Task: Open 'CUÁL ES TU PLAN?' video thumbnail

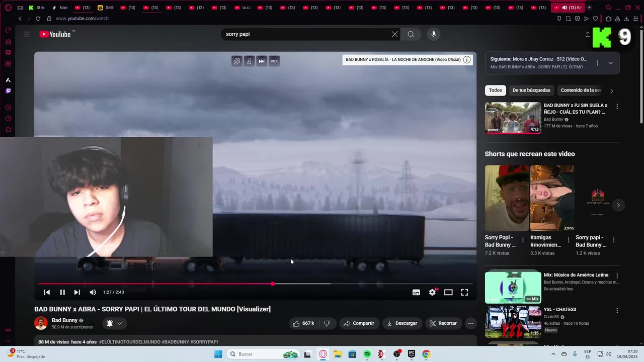Action: click(x=513, y=118)
